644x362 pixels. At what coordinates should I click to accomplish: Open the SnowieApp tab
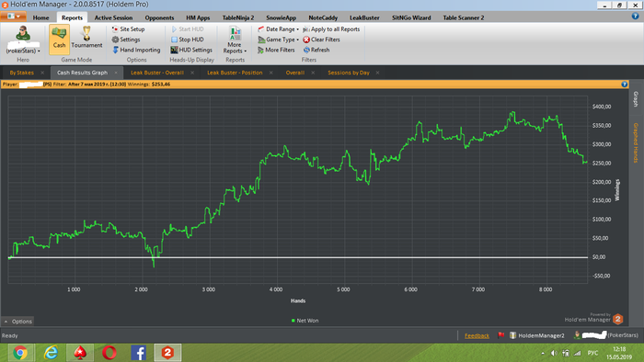tap(281, 17)
